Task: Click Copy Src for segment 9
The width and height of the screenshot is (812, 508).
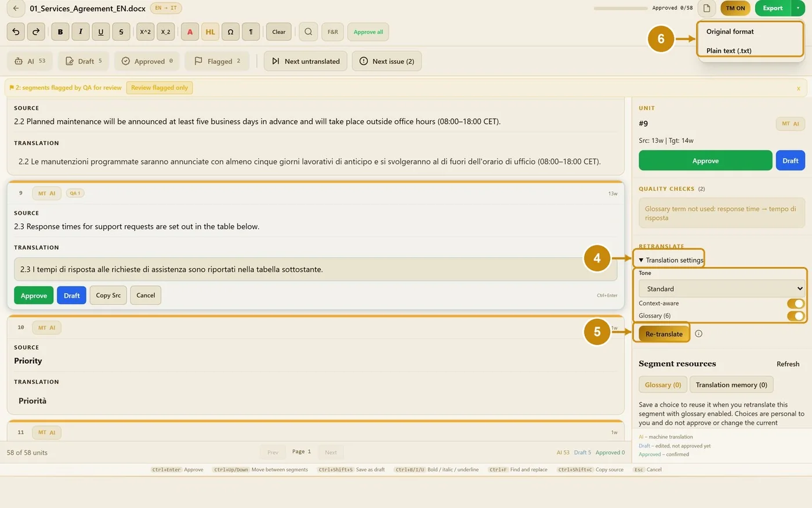Action: [x=108, y=296]
